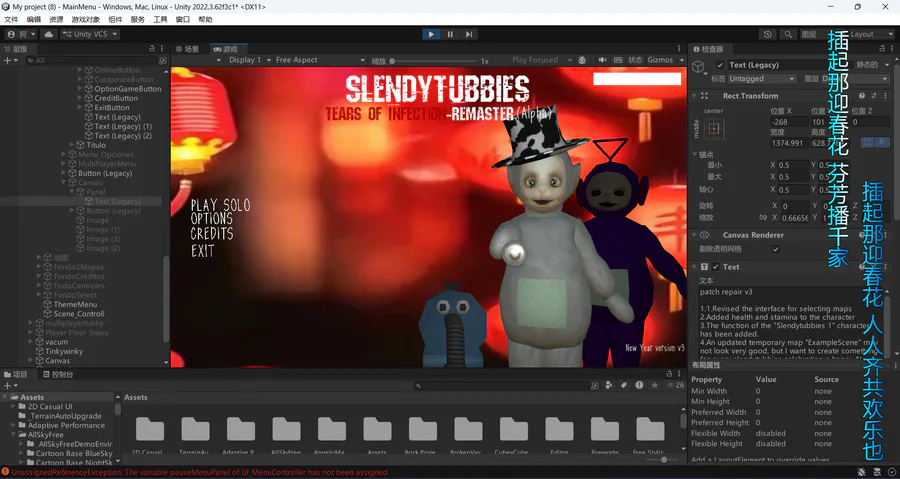The height and width of the screenshot is (479, 900).
Task: Toggle the 状态 (Stats) button
Action: (x=635, y=60)
